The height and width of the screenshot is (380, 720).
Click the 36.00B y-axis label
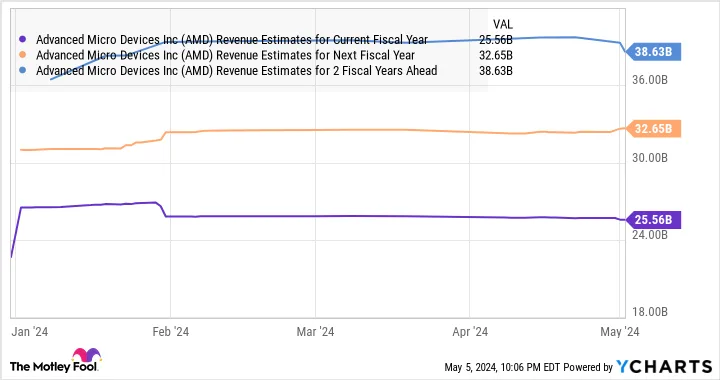point(650,80)
